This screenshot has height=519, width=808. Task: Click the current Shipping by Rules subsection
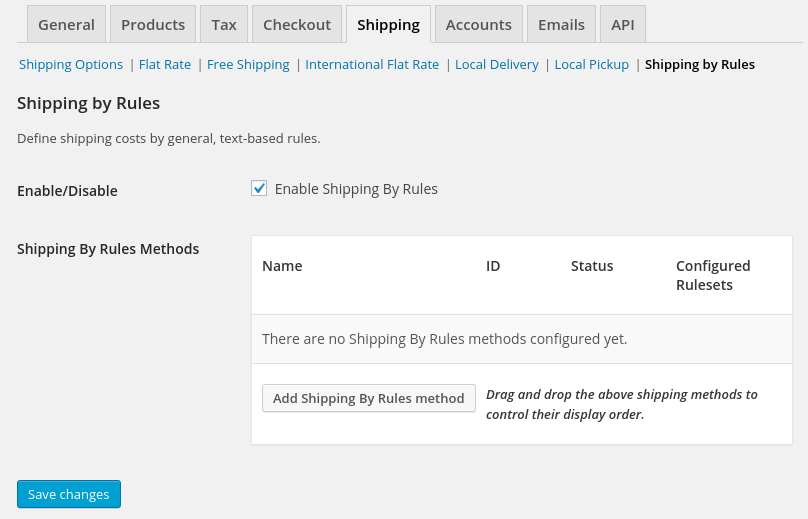[x=699, y=64]
